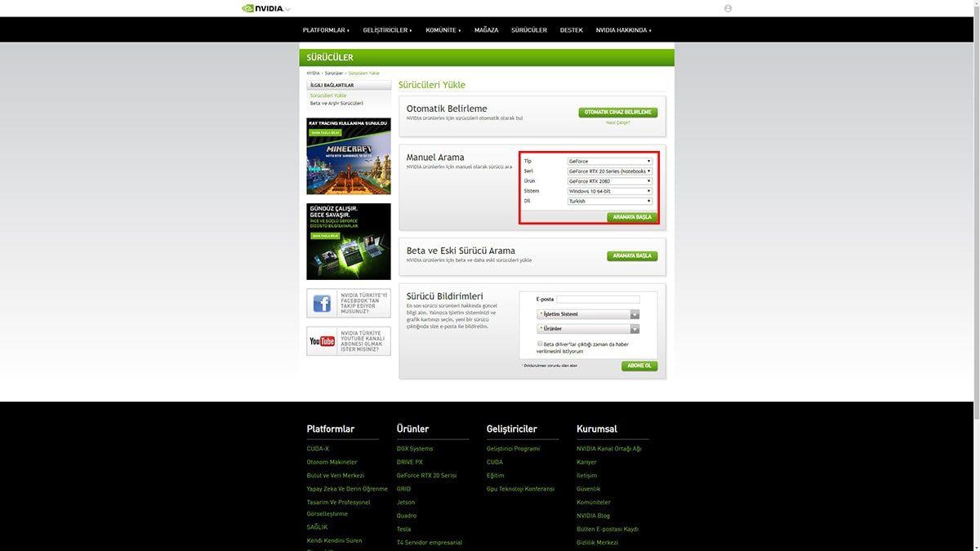Open the Sistem dropdown showing Windows 10 64-bit
The width and height of the screenshot is (980, 551).
pyautogui.click(x=610, y=190)
